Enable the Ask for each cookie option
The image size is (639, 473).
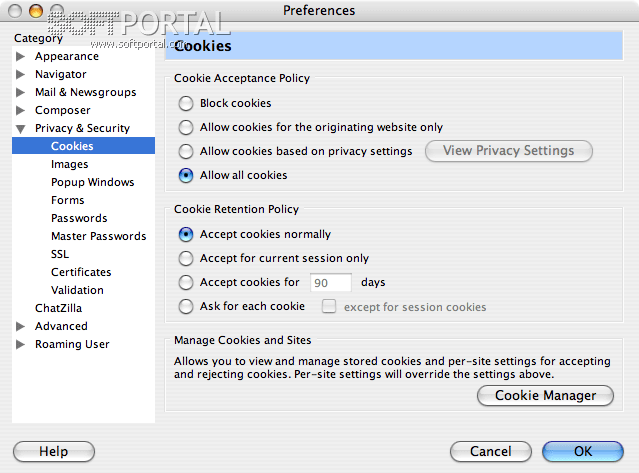pos(186,306)
